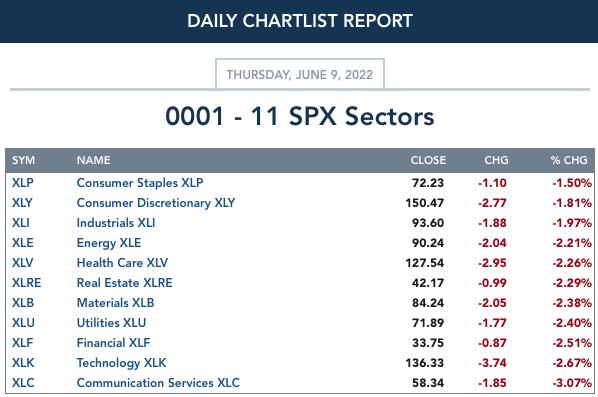Viewport: 598px width, 397px height.
Task: Click Utilities XLU name link
Action: click(x=111, y=323)
